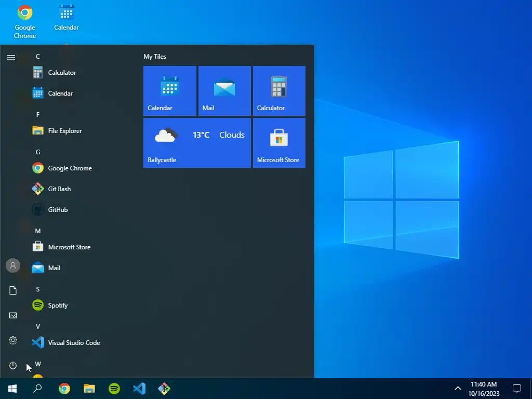The image size is (532, 399).
Task: Click the letter G group header
Action: pyautogui.click(x=38, y=152)
